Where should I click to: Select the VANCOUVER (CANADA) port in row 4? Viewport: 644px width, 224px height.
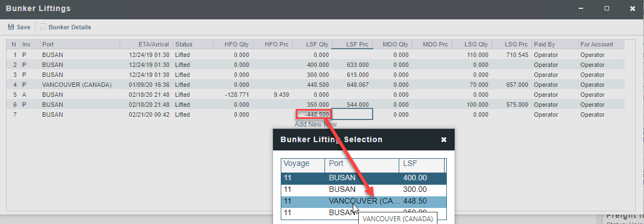pyautogui.click(x=76, y=85)
